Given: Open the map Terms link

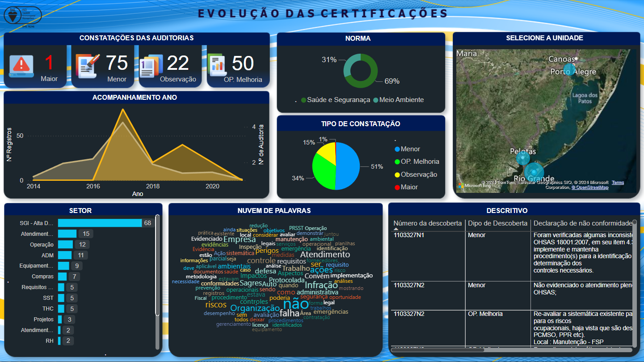Looking at the screenshot, I should (618, 183).
